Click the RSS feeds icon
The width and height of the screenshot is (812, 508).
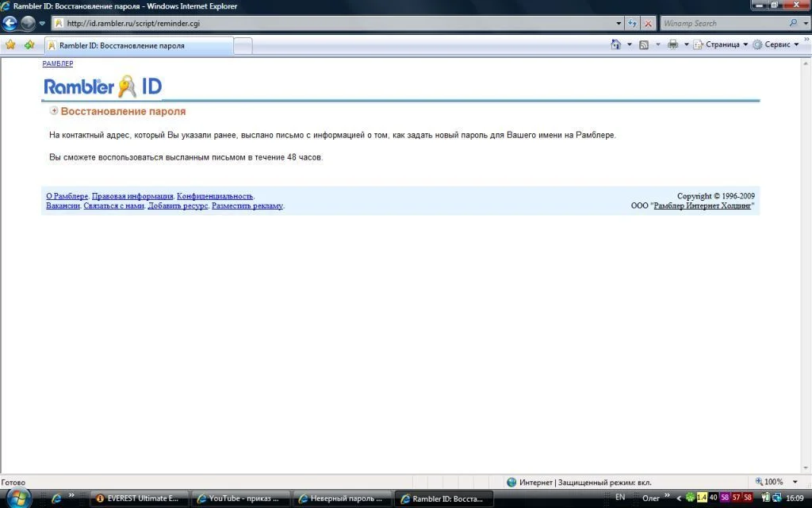644,44
